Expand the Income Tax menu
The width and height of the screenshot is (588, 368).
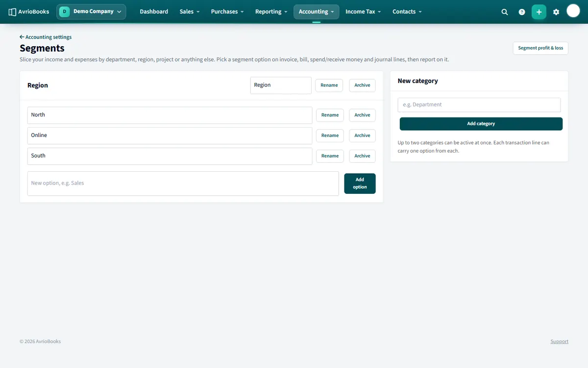coord(363,12)
